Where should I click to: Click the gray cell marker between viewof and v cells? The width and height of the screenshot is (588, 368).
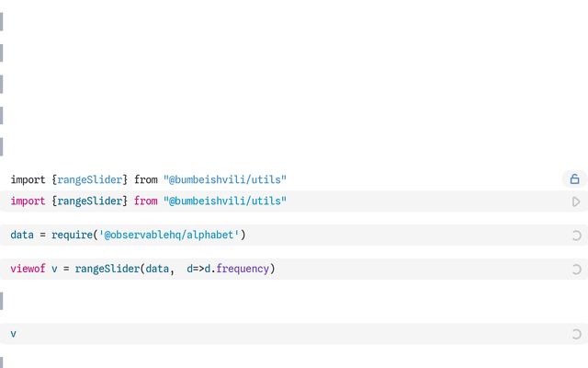[x=2, y=301]
